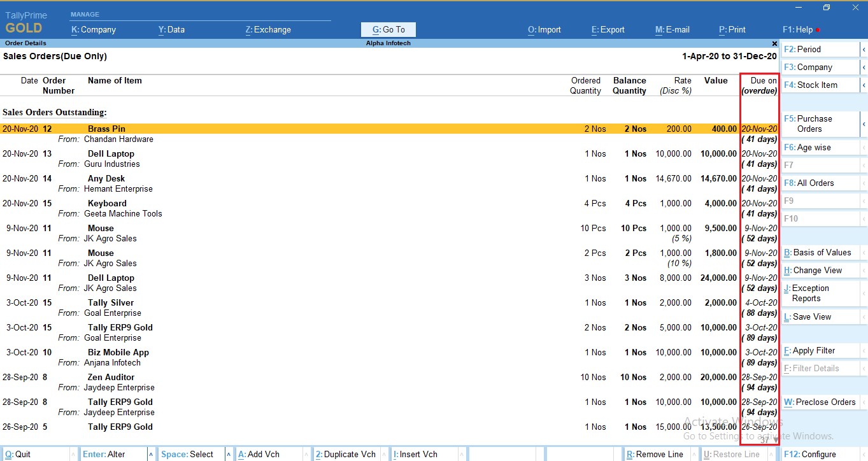Expand the chevron beside F2: Period

click(864, 50)
